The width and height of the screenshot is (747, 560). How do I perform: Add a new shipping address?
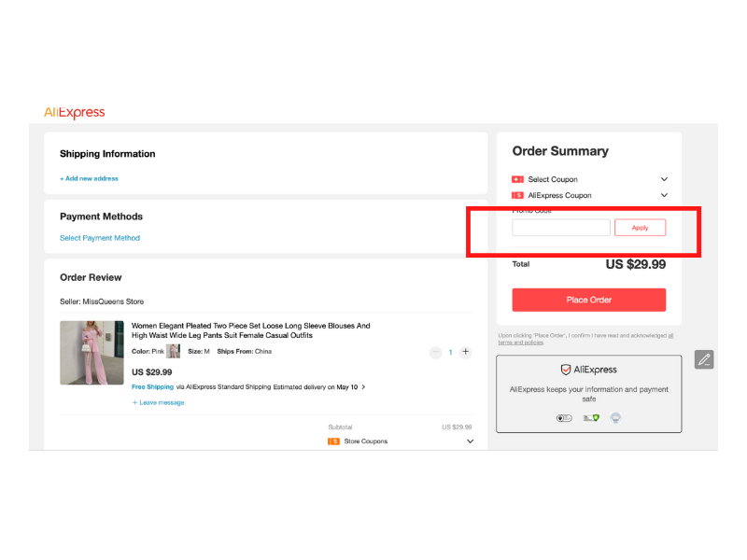(x=89, y=178)
